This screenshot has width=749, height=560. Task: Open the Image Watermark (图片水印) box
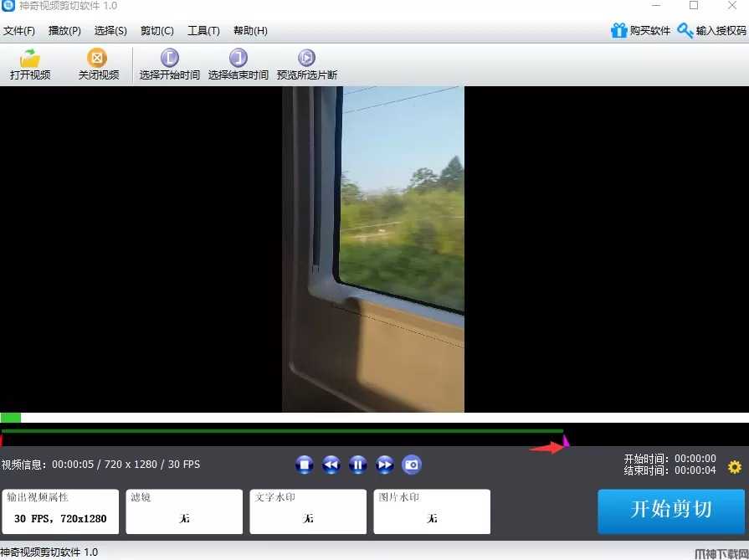pyautogui.click(x=432, y=511)
